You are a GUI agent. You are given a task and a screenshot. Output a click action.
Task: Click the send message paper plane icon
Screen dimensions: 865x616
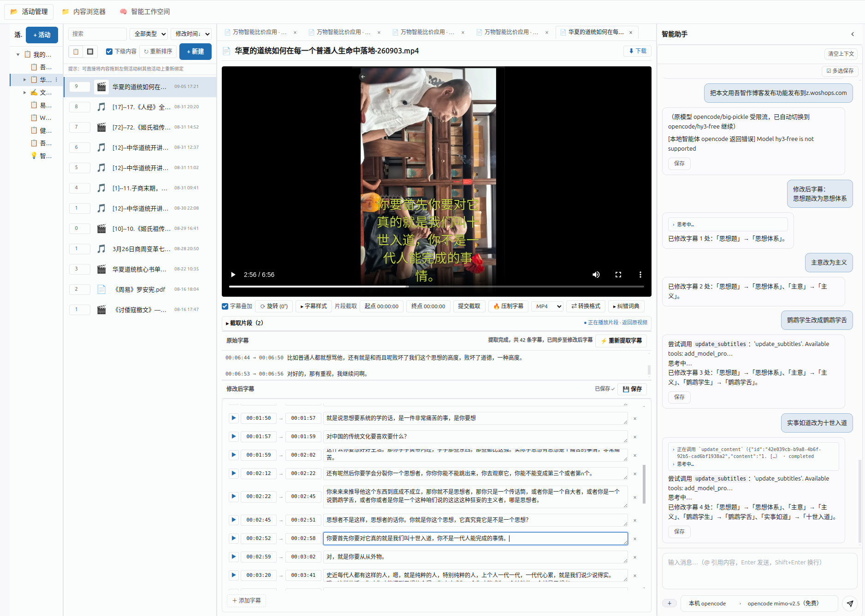click(x=850, y=603)
